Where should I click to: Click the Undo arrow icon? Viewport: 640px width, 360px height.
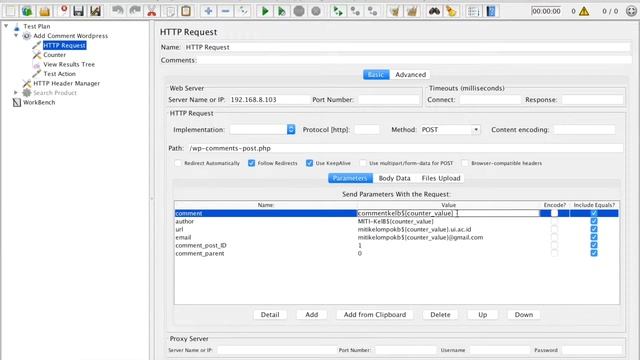pos(118,11)
